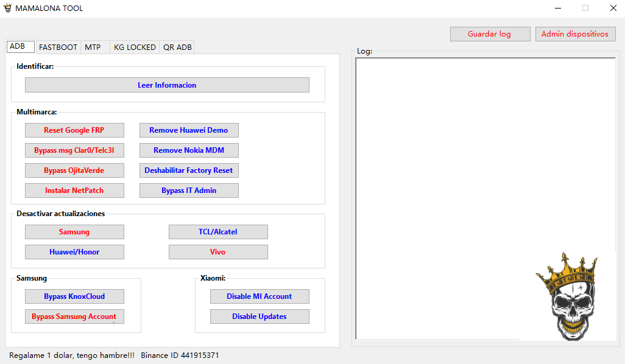Click Remove Huawei Demo button

189,130
